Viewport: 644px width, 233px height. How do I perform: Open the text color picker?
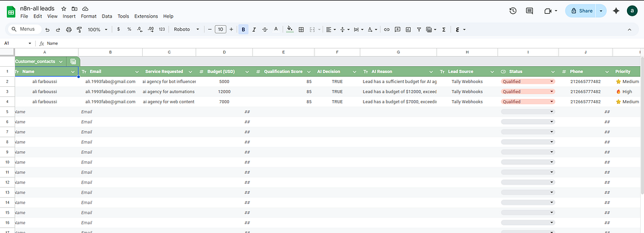click(276, 29)
